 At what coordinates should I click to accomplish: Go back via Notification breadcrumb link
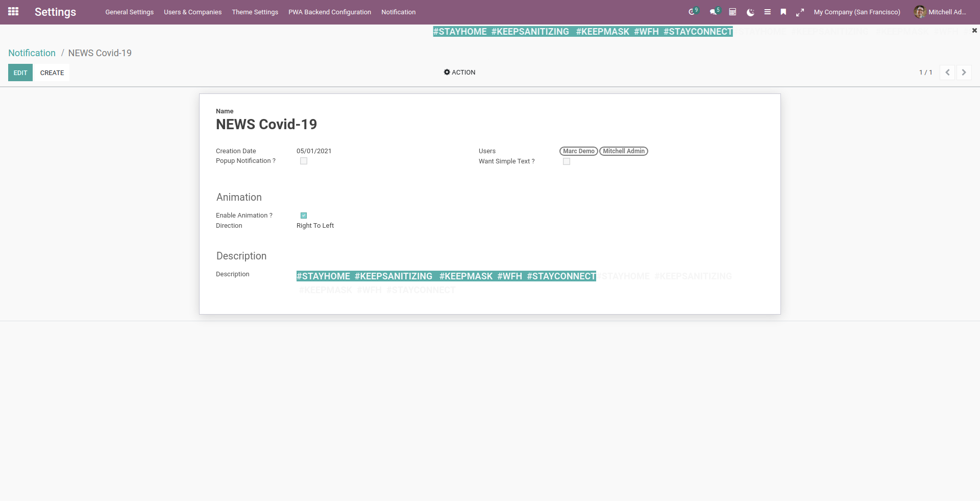click(32, 53)
